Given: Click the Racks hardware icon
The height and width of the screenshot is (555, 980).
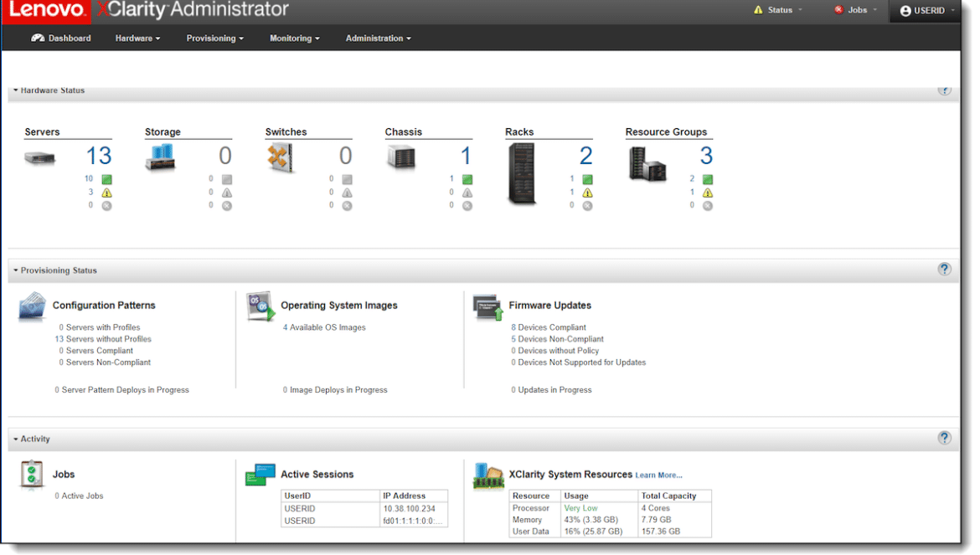Looking at the screenshot, I should (x=521, y=173).
